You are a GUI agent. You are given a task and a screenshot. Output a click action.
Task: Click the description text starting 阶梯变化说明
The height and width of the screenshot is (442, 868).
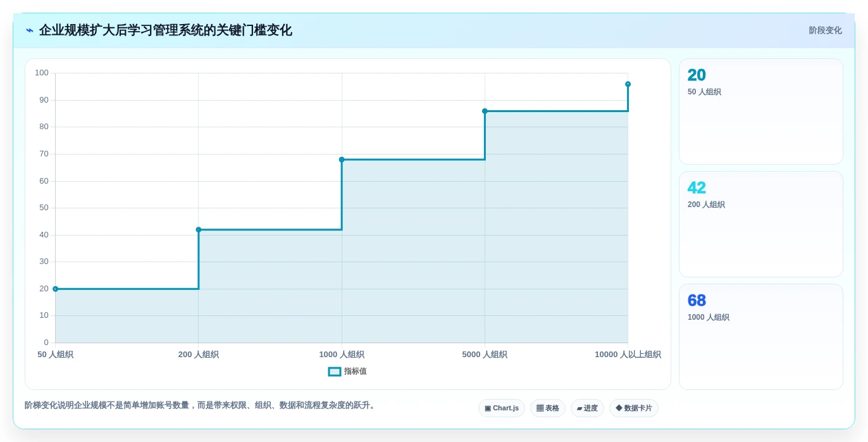coord(201,405)
